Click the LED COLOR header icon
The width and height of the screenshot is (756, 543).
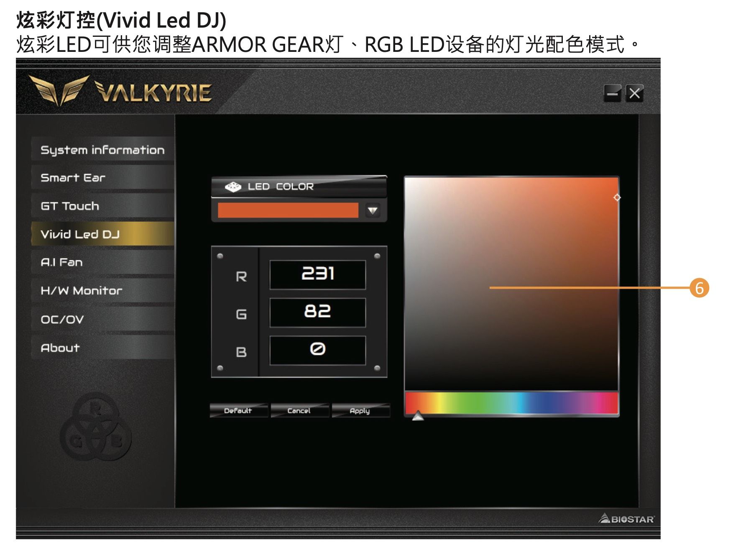[x=233, y=187]
